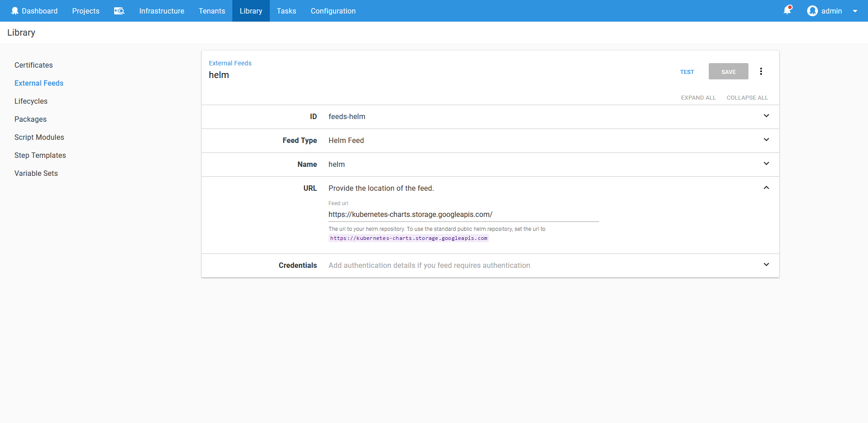The height and width of the screenshot is (423, 868).
Task: Go to the Configuration tab
Action: (x=333, y=11)
